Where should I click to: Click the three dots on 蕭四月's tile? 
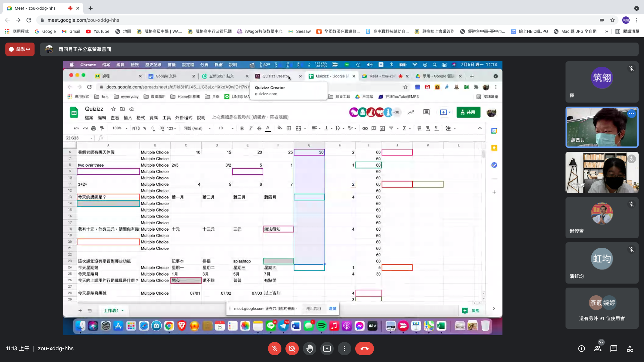(x=631, y=114)
